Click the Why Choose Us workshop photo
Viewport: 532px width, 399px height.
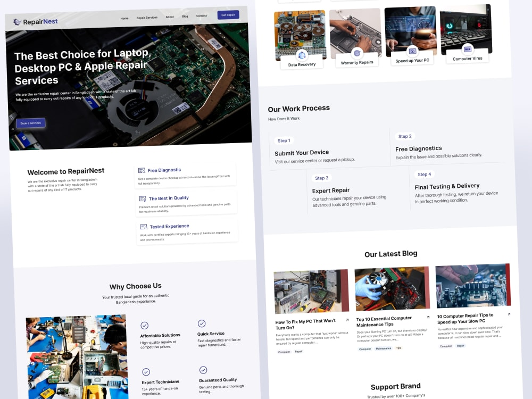[77, 357]
